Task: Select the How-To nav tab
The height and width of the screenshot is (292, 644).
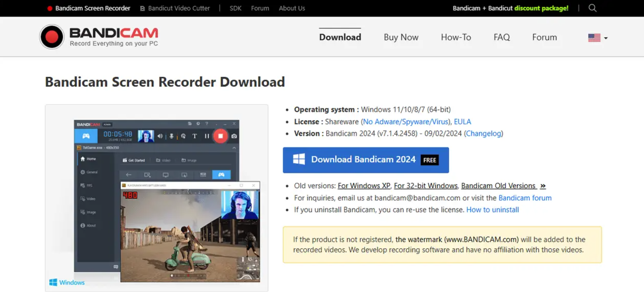Action: coord(456,37)
